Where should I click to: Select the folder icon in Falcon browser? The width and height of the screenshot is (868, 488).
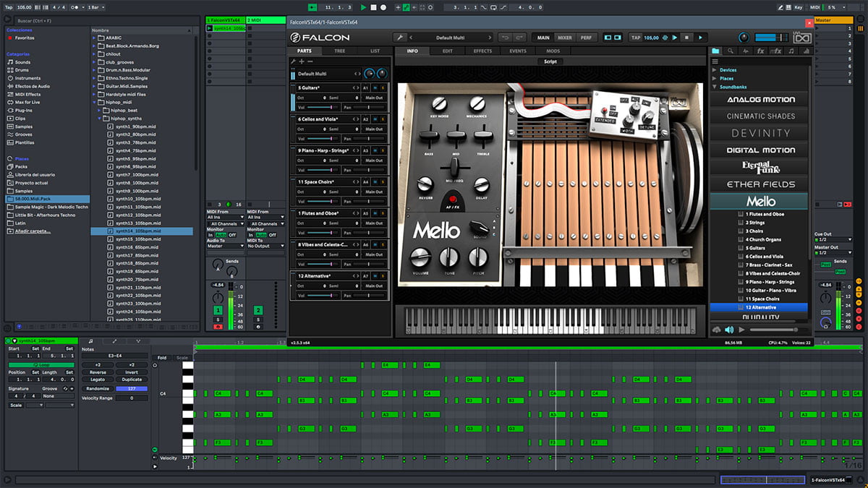tap(715, 51)
